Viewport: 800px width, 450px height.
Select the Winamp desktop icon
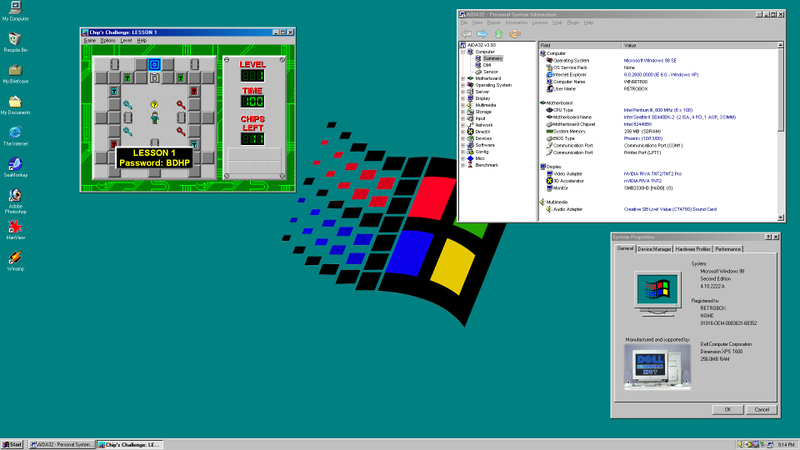[15, 261]
